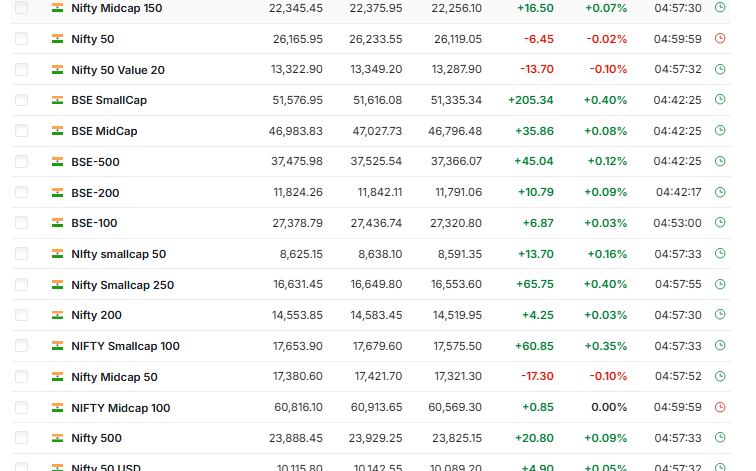Screen dimensions: 756x471
Task: Go to NIFTY Smallcap 100 index page
Action: 125,346
